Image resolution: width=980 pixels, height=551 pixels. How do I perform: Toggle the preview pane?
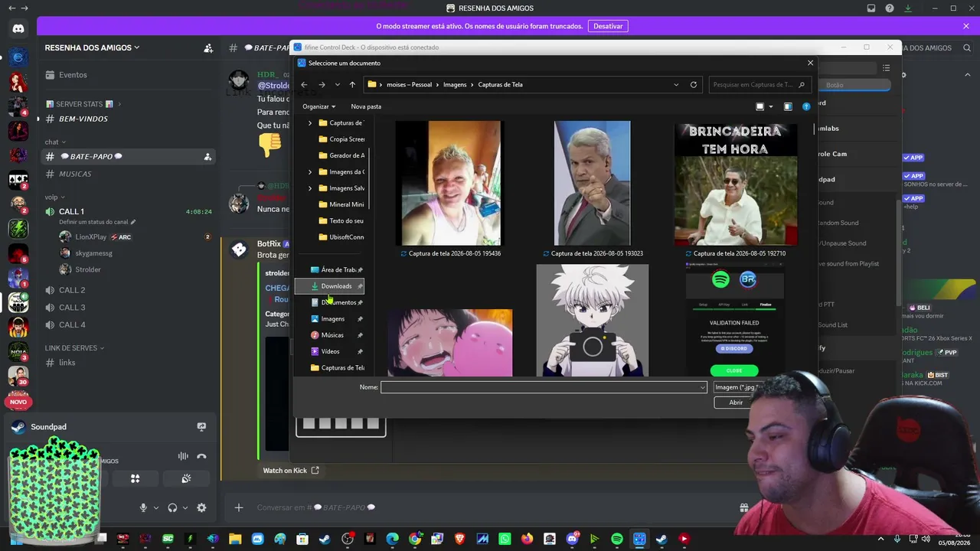[x=788, y=107]
